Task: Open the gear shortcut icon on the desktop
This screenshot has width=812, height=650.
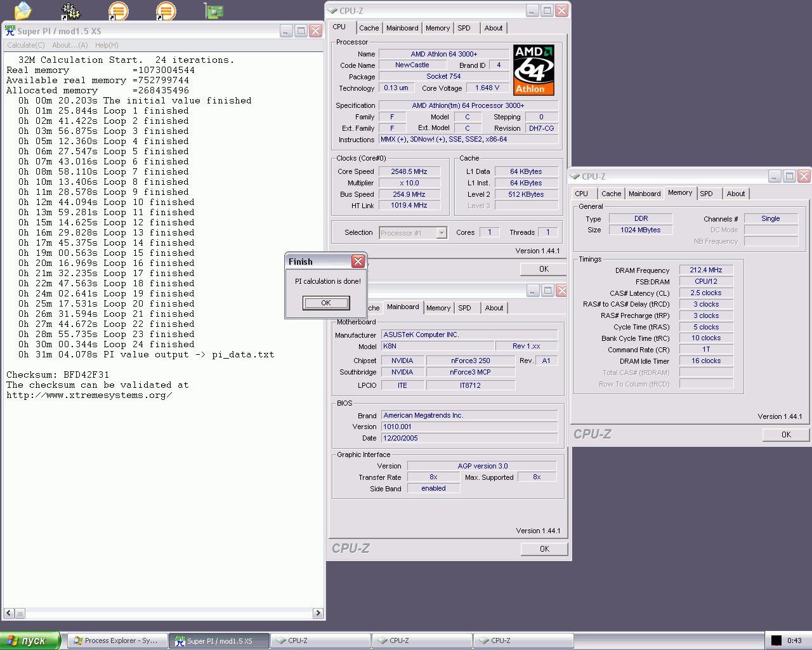Action: coord(70,11)
